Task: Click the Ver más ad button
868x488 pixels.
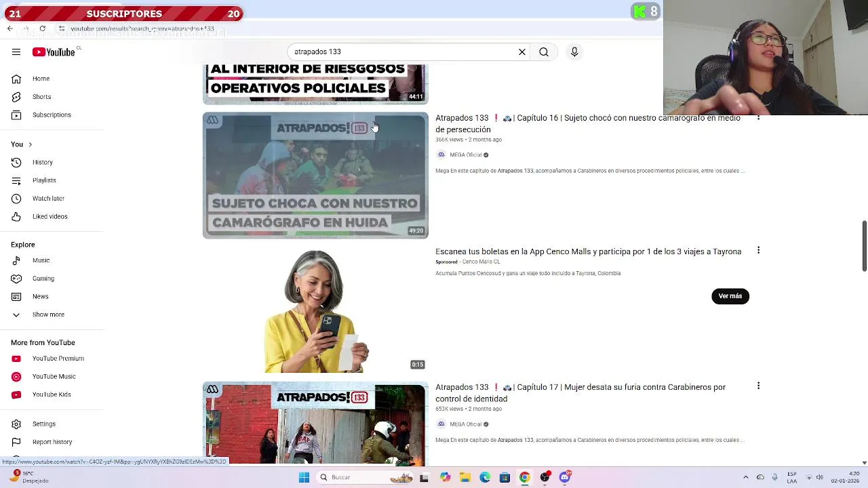Action: click(730, 296)
